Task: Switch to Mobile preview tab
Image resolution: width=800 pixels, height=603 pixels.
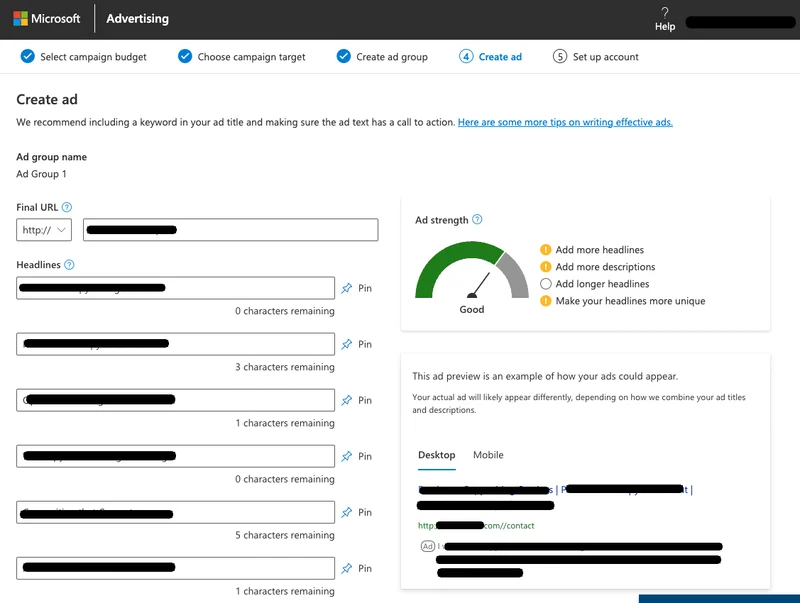Action: pyautogui.click(x=488, y=455)
